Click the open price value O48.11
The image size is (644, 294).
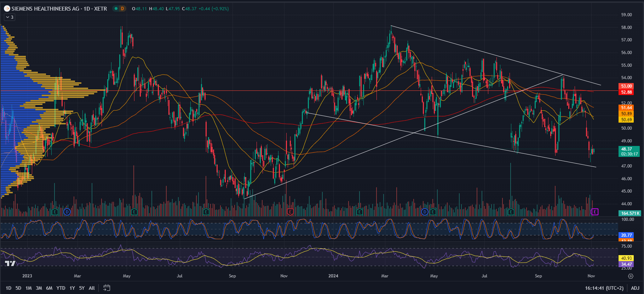[x=139, y=9]
